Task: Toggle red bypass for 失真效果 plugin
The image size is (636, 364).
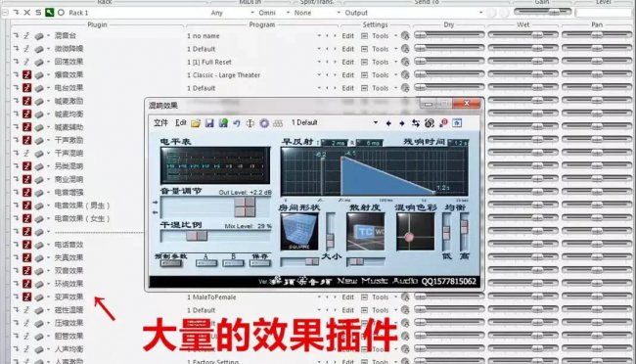Action: coord(26,257)
